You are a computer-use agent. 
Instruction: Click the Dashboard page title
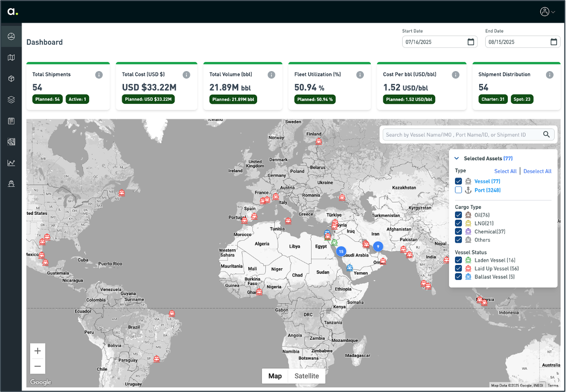click(44, 42)
